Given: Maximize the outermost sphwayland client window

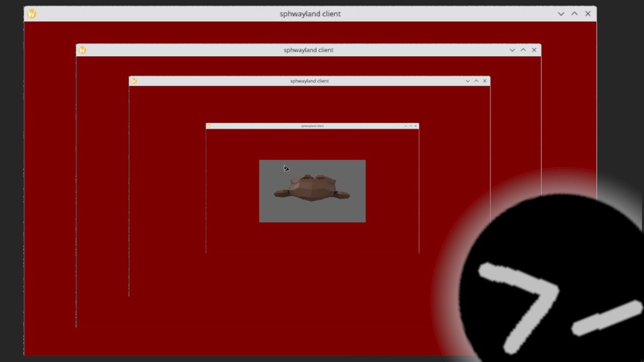Looking at the screenshot, I should point(575,14).
